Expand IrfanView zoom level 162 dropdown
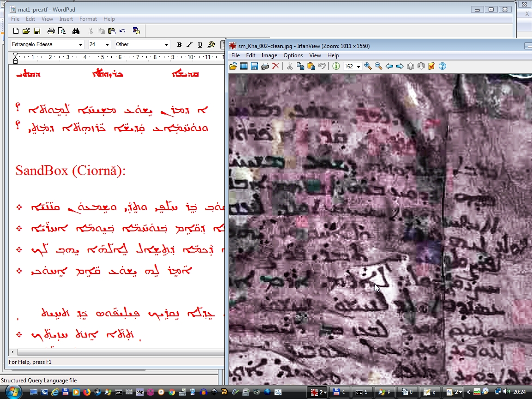532x399 pixels. (x=358, y=67)
